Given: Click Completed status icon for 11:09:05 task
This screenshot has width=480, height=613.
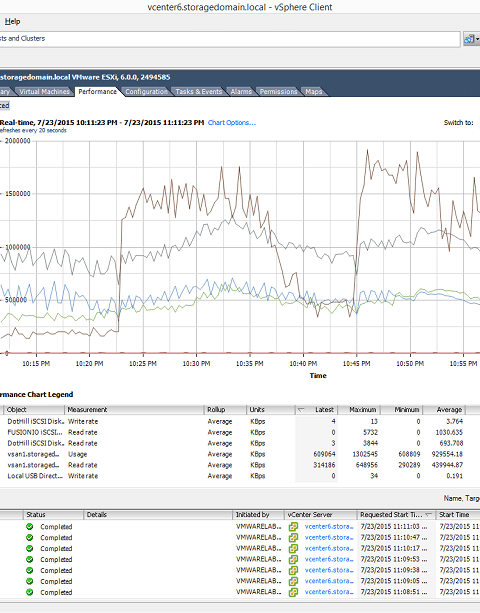Looking at the screenshot, I should (30, 581).
